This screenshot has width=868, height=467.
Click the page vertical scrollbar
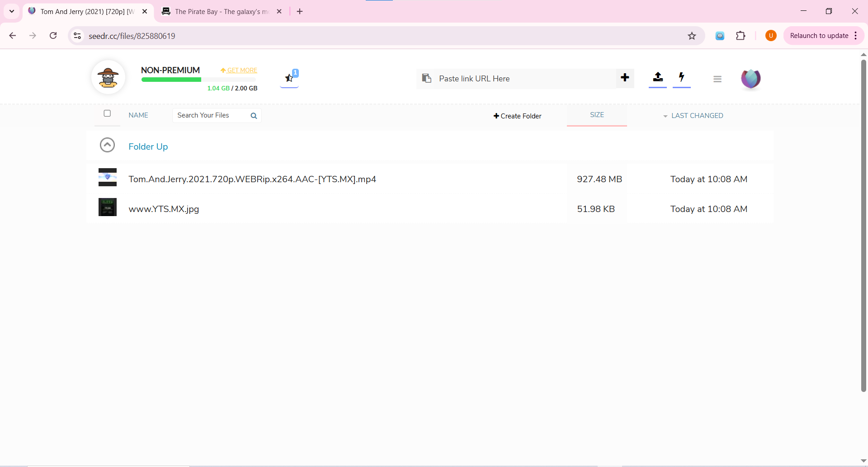pos(863,225)
